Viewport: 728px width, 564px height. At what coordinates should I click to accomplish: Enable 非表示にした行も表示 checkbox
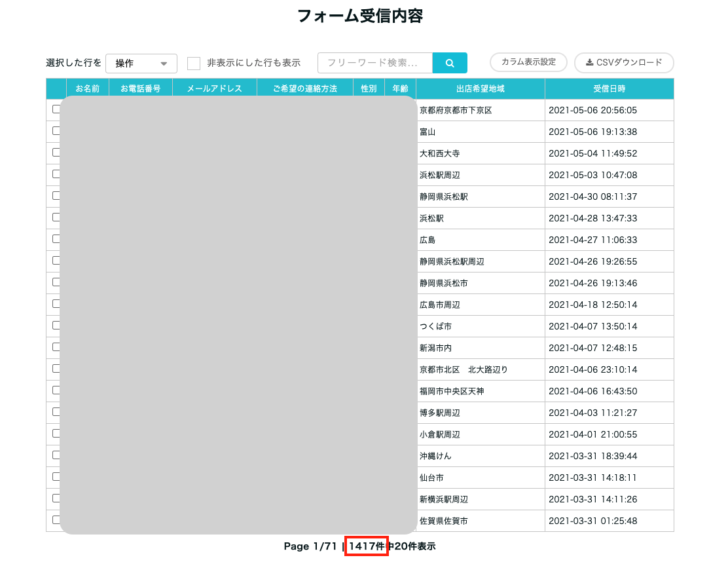[x=194, y=64]
